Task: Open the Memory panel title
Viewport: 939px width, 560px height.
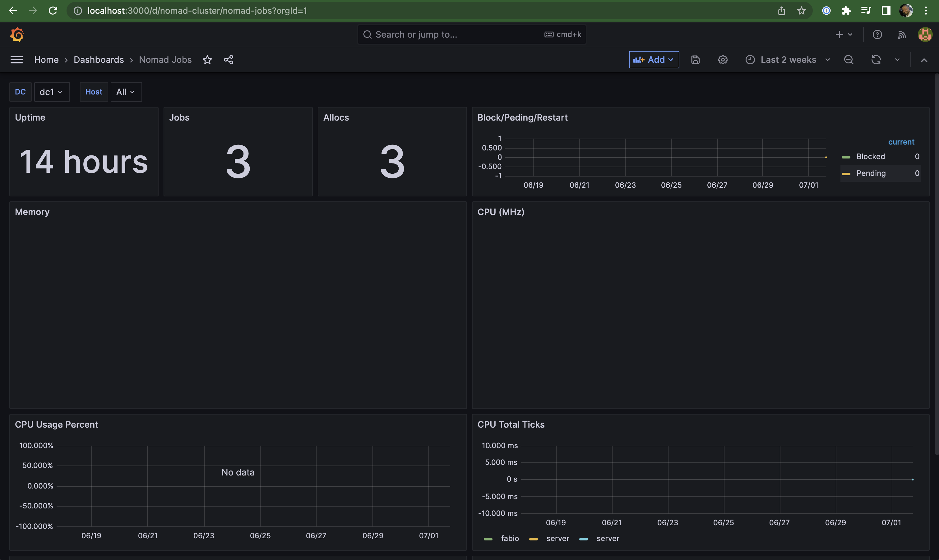Action: (32, 212)
